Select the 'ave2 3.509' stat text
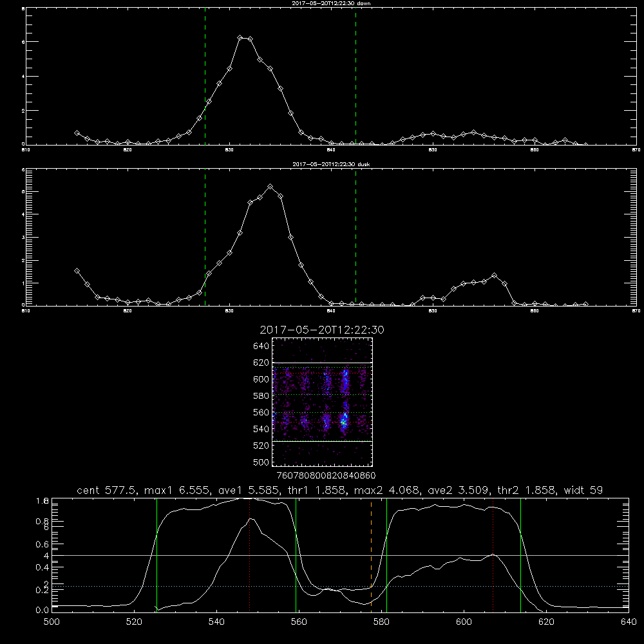This screenshot has height=644, width=644. tap(460, 490)
